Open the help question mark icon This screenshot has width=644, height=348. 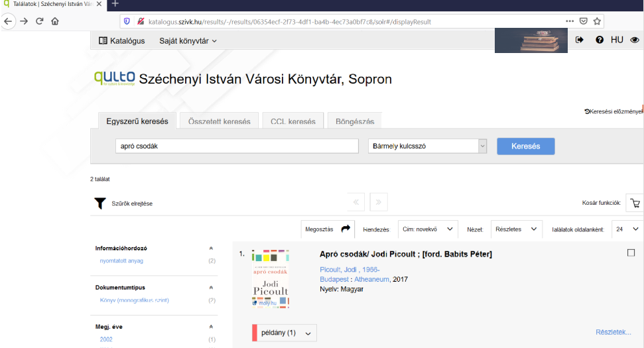click(600, 40)
